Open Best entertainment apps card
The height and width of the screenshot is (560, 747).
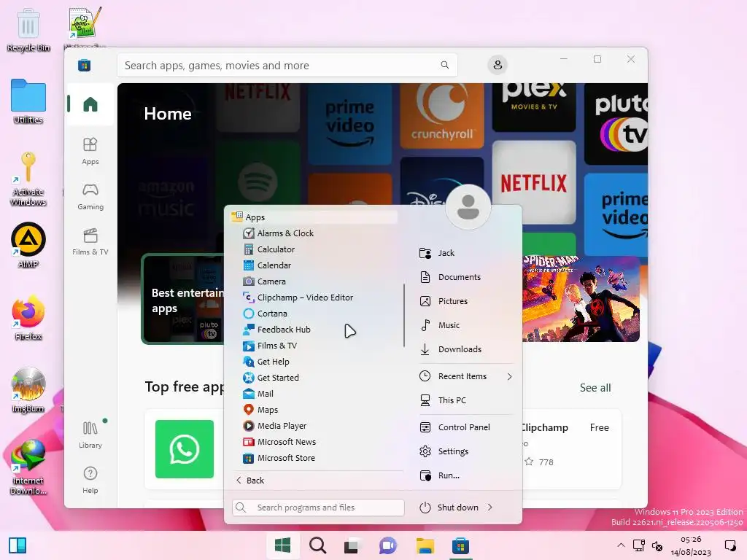pos(183,299)
